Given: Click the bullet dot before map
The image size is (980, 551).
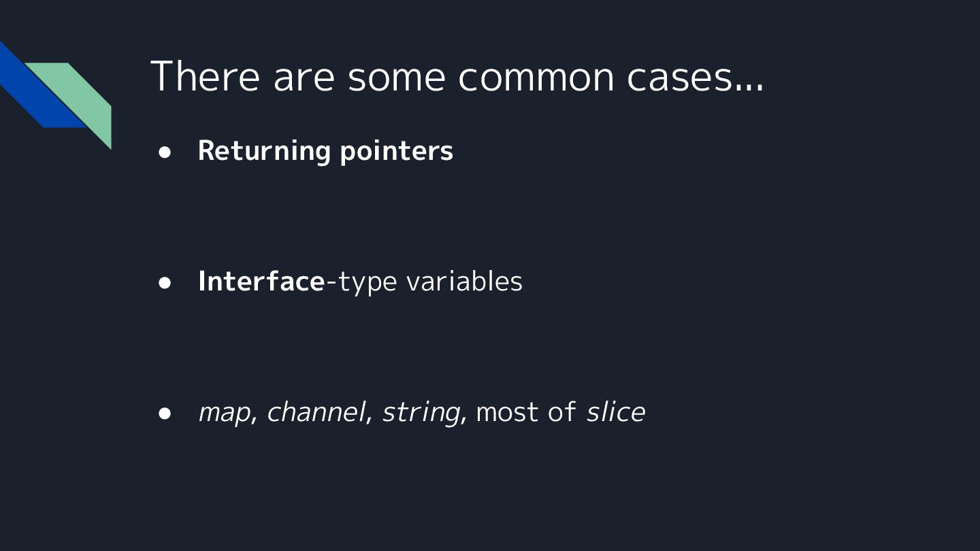Looking at the screenshot, I should (165, 413).
